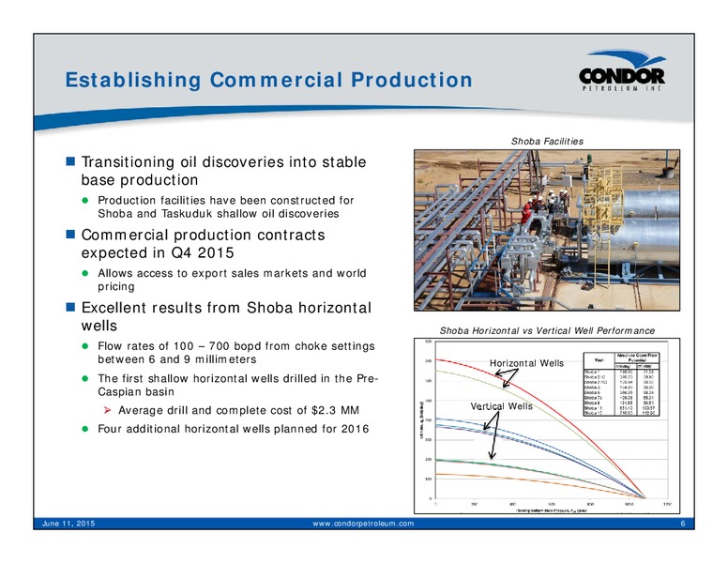Click the red arrow bullet before 'Average drill'
This screenshot has width=728, height=563.
coord(107,410)
